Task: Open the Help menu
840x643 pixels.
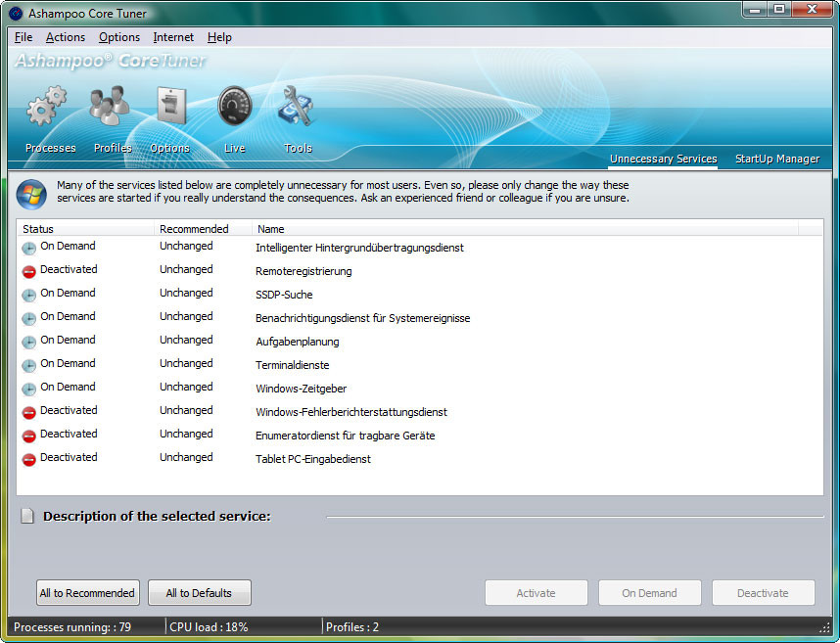Action: 219,37
